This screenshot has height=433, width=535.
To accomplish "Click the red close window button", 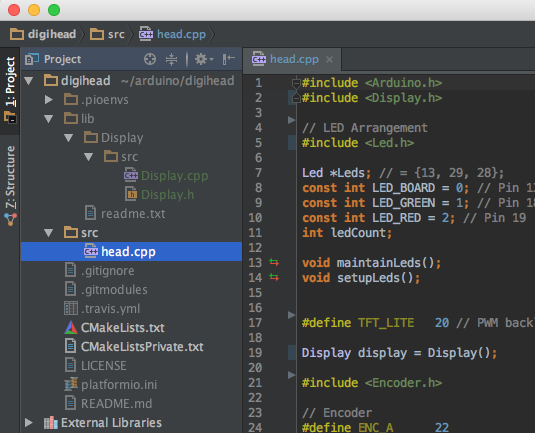I will (x=14, y=10).
